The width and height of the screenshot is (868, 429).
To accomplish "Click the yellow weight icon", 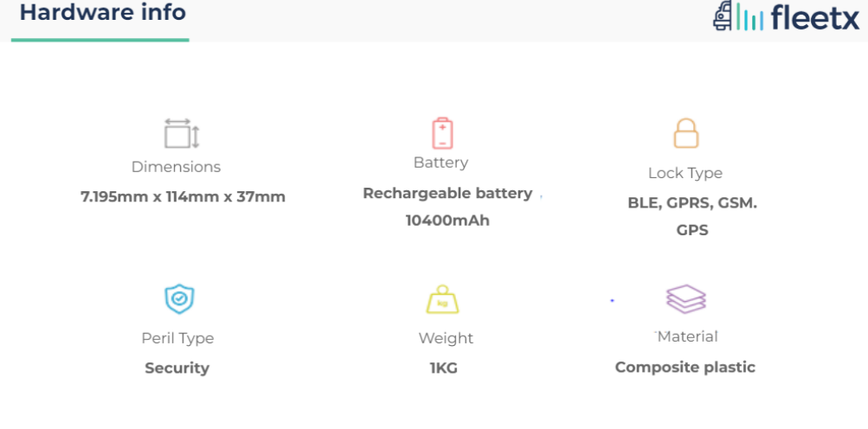I will 442,299.
